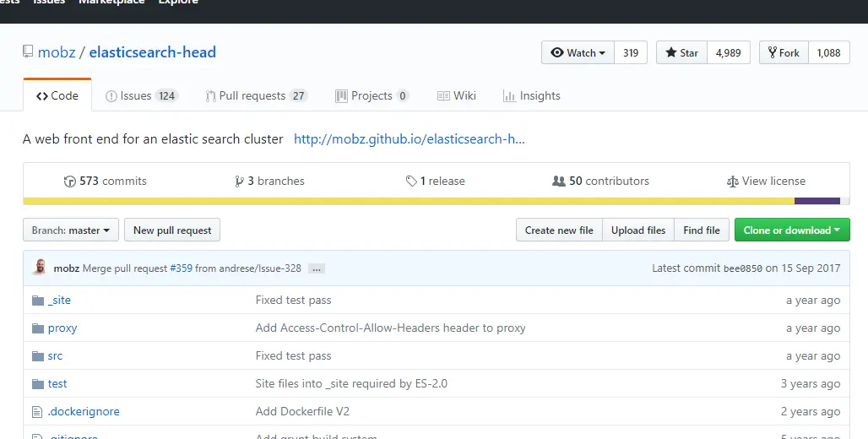Open the Projects tab
The width and height of the screenshot is (868, 439).
(372, 95)
